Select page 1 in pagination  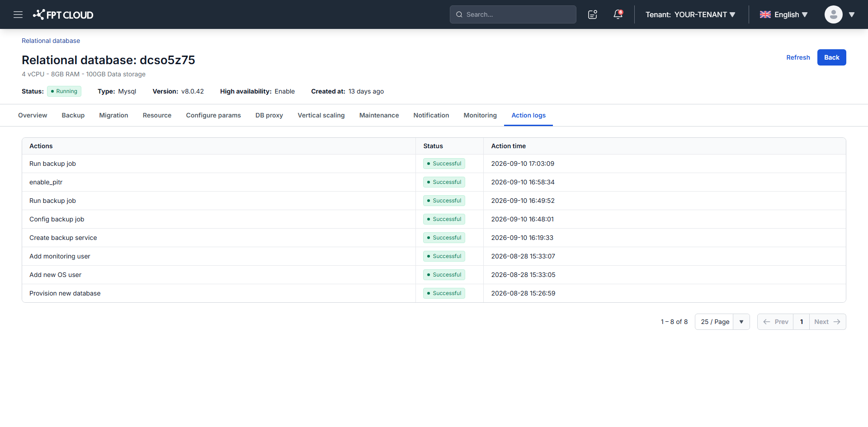point(802,322)
